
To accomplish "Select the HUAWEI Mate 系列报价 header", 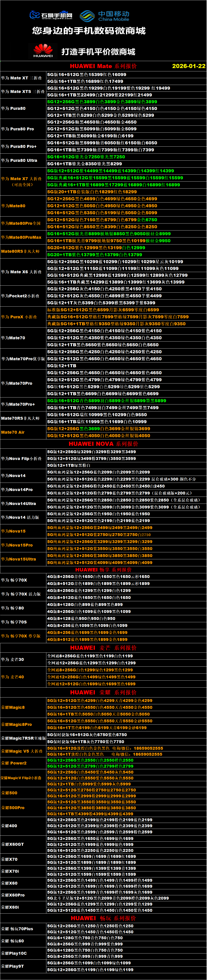I will click(103, 66).
